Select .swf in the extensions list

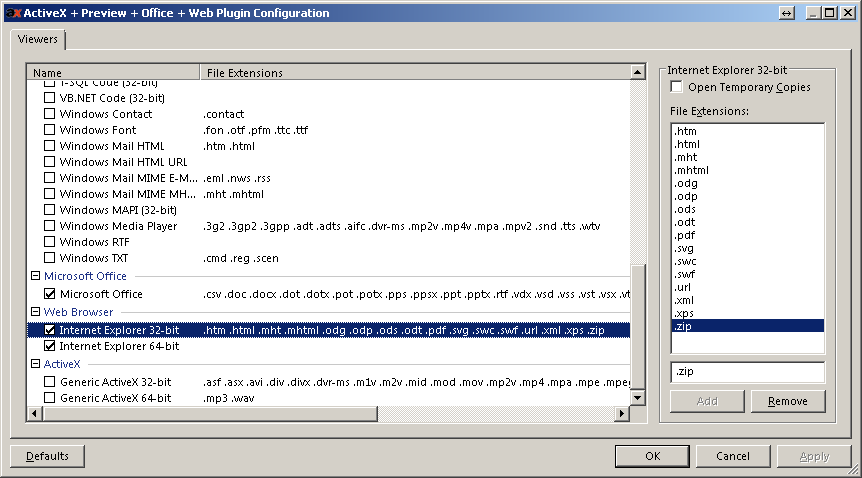(748, 274)
